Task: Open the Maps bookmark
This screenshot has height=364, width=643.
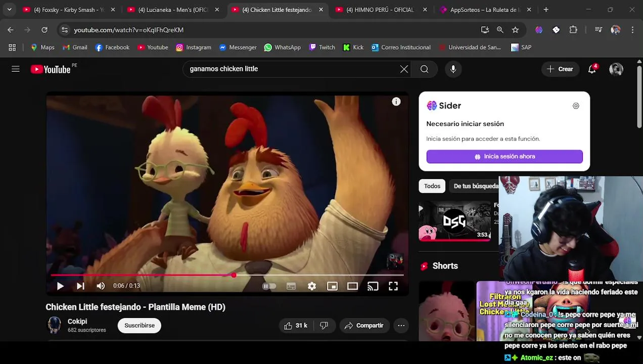Action: pyautogui.click(x=42, y=48)
